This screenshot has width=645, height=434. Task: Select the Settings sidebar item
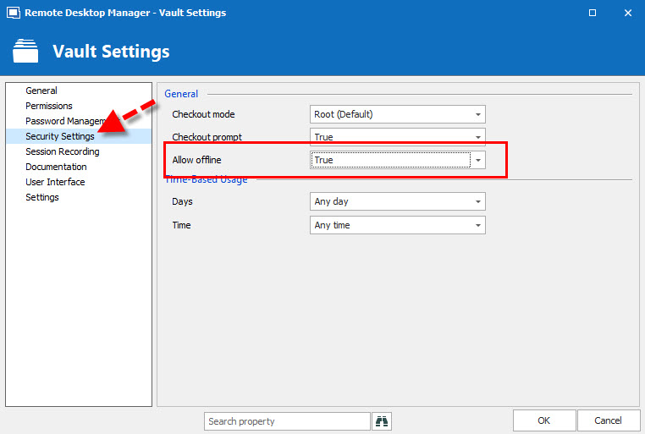coord(42,197)
